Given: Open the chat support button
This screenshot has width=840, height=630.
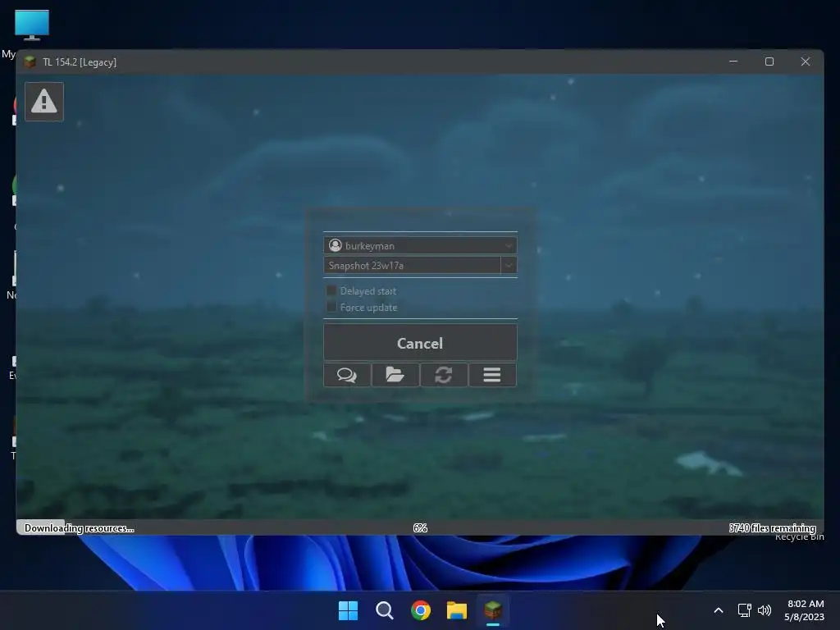Looking at the screenshot, I should (x=347, y=375).
